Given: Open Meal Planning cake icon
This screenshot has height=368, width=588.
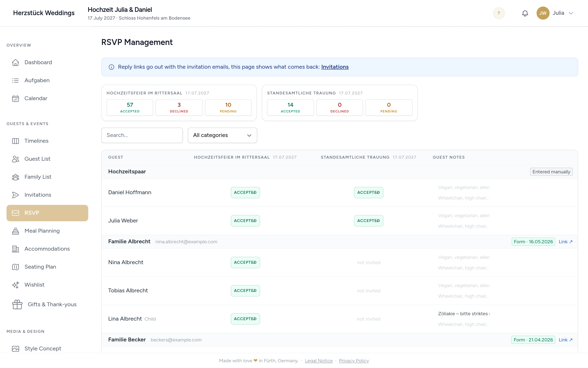Looking at the screenshot, I should tap(16, 231).
